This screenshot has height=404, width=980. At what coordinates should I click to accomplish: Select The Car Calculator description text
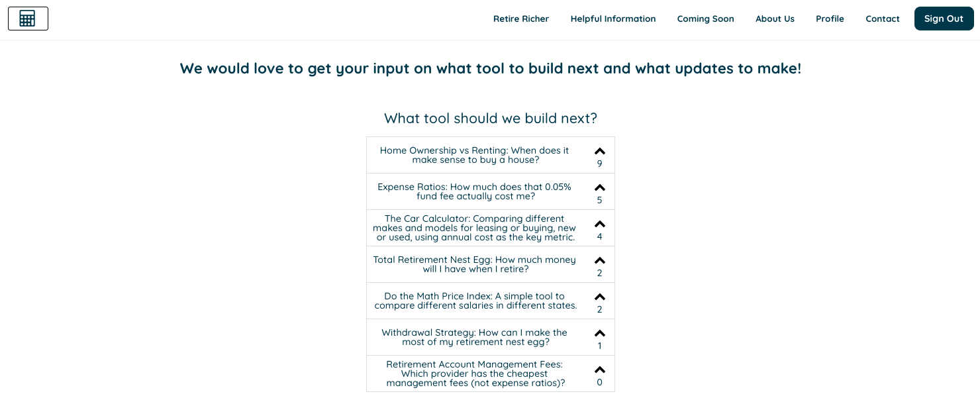(474, 228)
